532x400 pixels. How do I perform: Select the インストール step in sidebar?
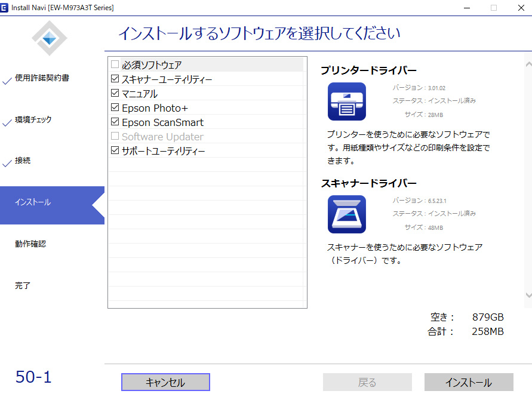coord(33,202)
